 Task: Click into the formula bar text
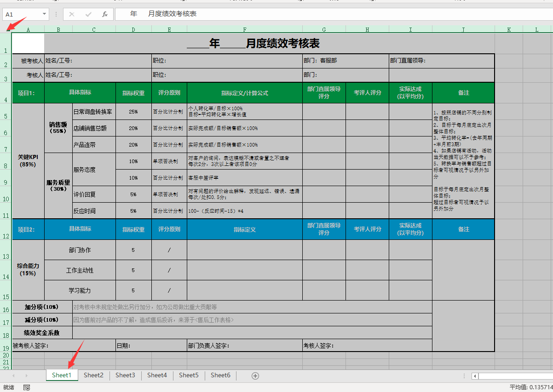click(334, 14)
